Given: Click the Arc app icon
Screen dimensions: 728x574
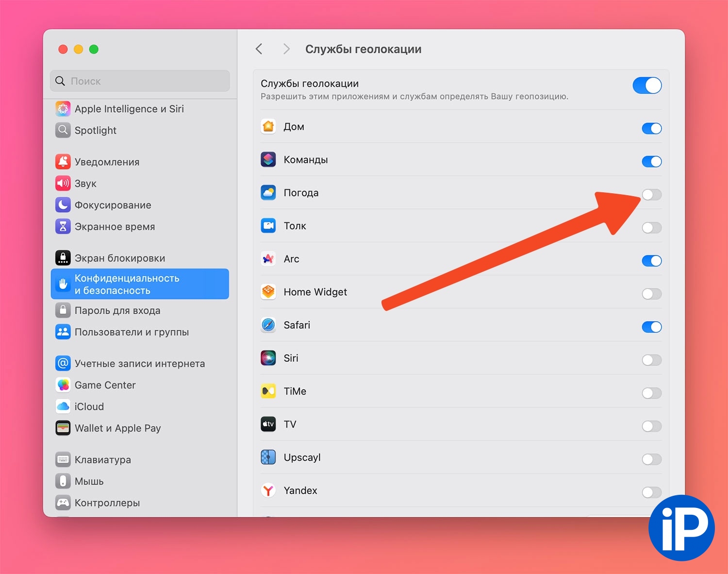Looking at the screenshot, I should (268, 259).
